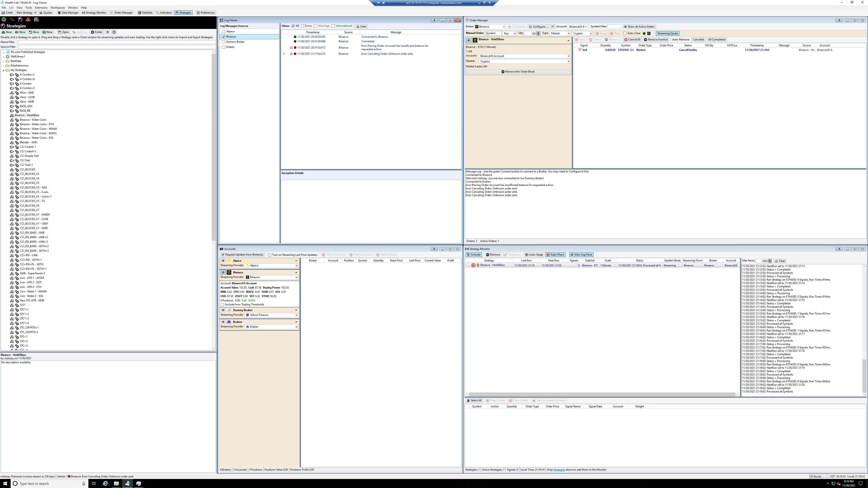Check the Kraken log source checkbox
The image size is (868, 488).
pos(223,47)
